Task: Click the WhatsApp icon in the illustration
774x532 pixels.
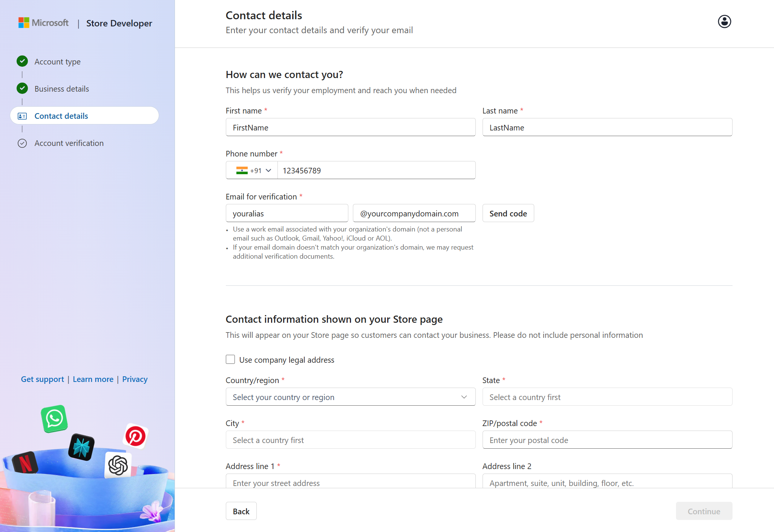Action: click(54, 419)
